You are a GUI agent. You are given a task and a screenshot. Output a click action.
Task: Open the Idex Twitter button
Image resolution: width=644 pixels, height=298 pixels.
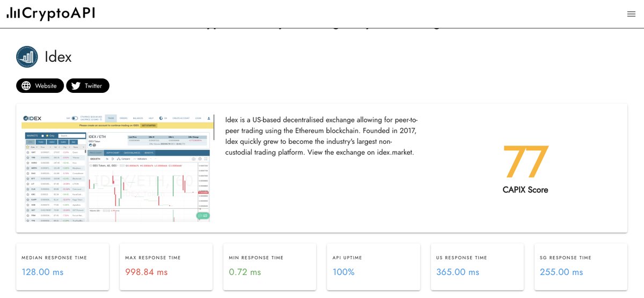tap(87, 85)
